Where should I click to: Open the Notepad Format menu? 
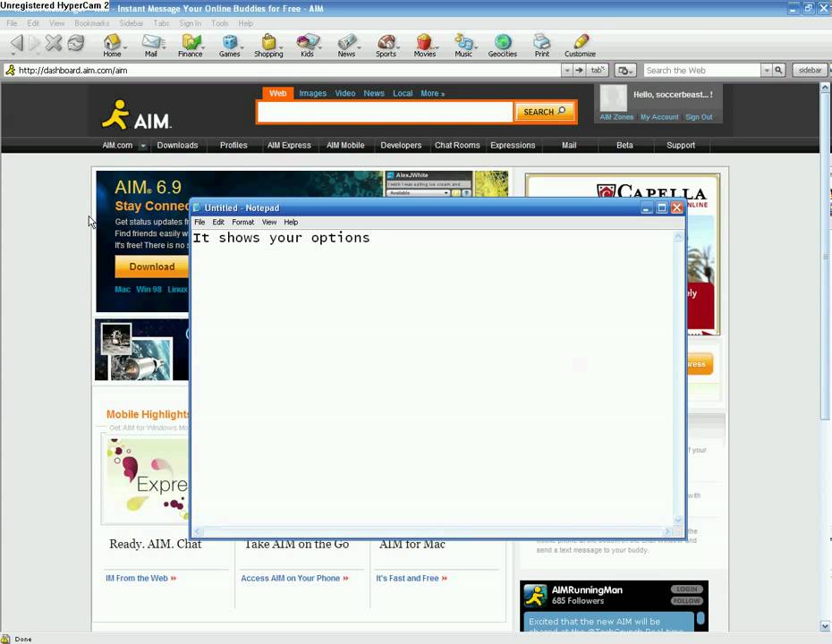pyautogui.click(x=243, y=223)
